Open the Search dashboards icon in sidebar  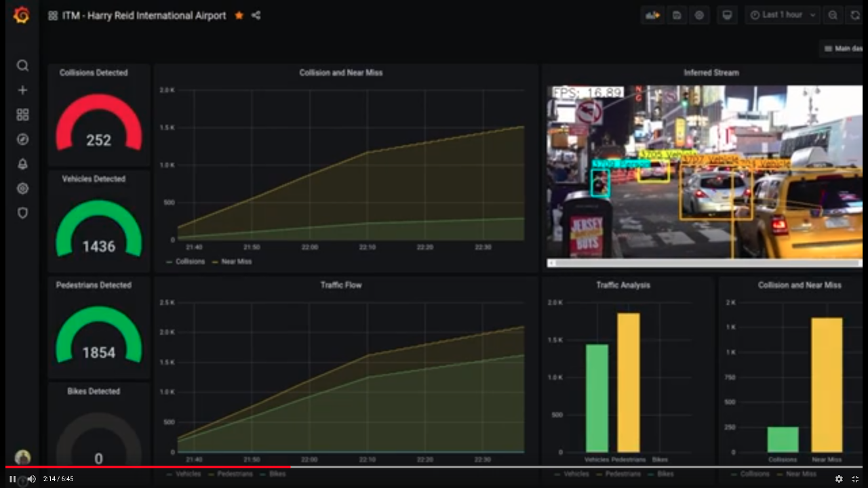coord(22,66)
